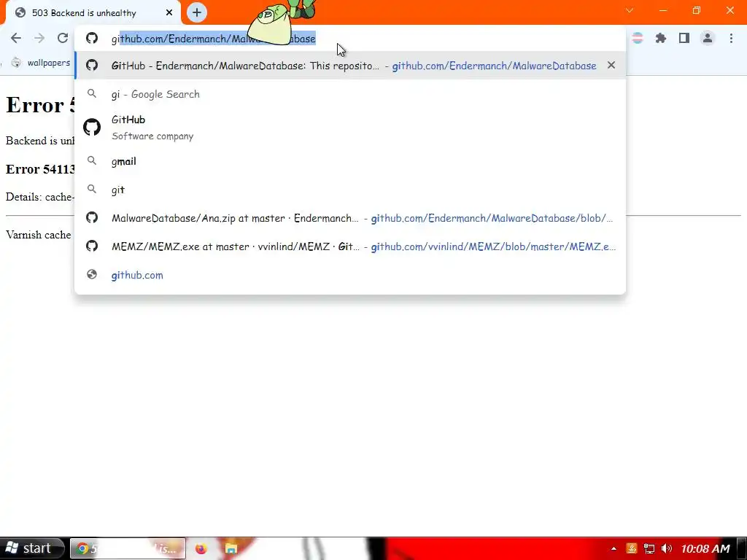Viewport: 747px width, 560px height.
Task: Remove the Endermanch/MalwareDatabase suggestion with X
Action: [611, 65]
